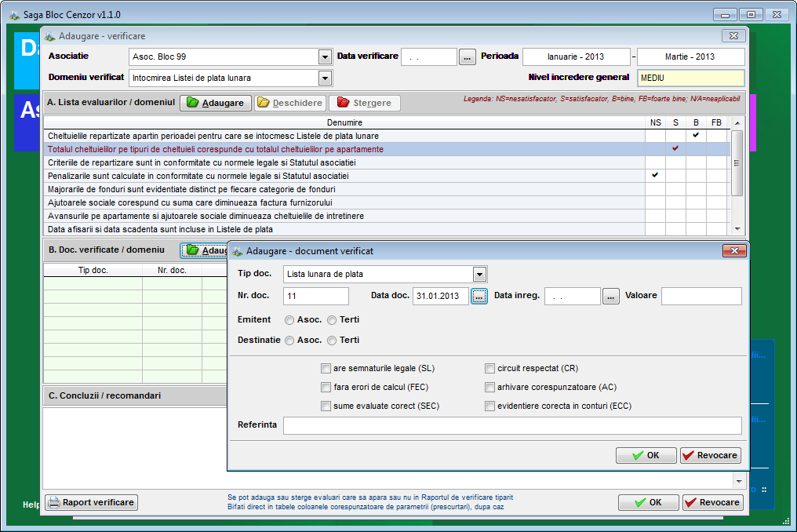Image resolution: width=797 pixels, height=532 pixels.
Task: Click the Data inreg. date field
Action: point(573,296)
